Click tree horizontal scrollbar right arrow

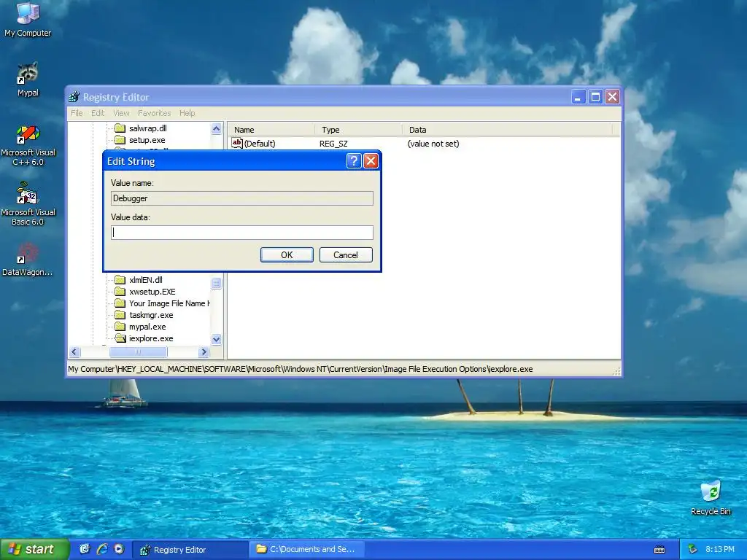click(204, 352)
